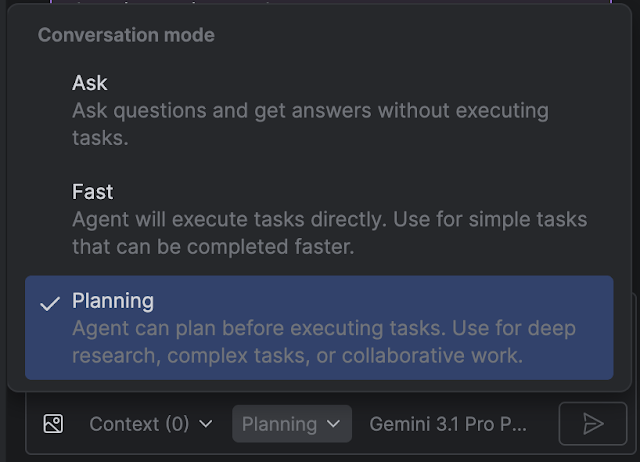
Task: Click the Planning mode description text
Action: click(324, 341)
